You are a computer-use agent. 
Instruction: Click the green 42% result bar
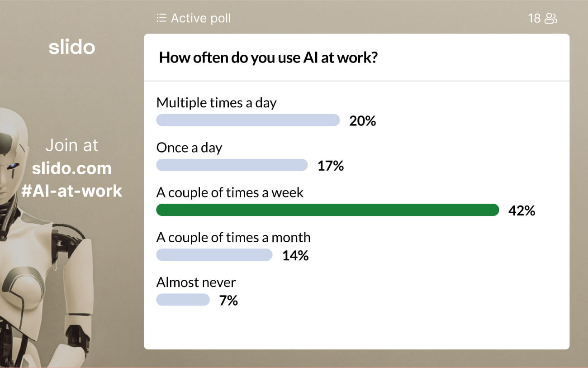tap(327, 210)
